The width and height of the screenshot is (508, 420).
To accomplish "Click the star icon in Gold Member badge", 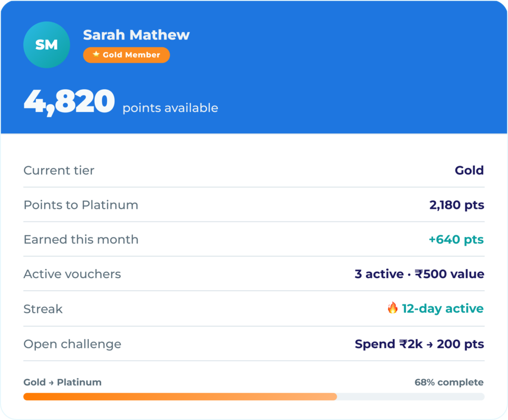I will [96, 54].
